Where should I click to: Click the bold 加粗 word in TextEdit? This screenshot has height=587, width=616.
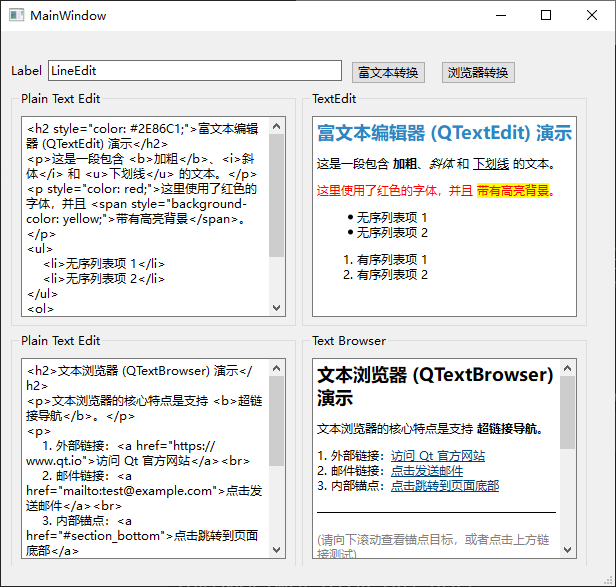point(405,163)
